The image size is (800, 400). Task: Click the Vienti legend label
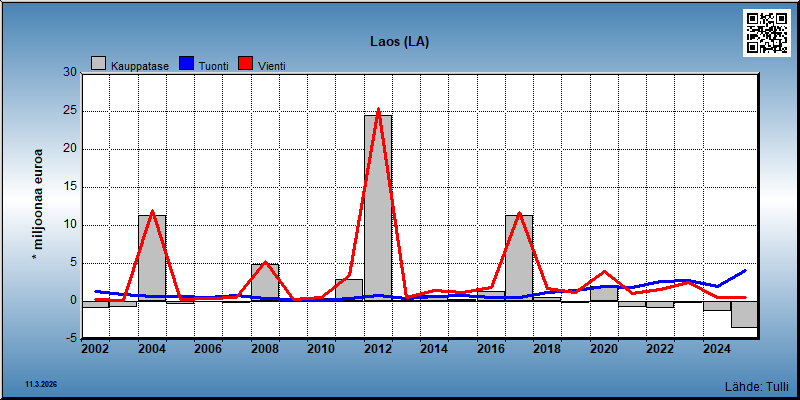[x=272, y=66]
